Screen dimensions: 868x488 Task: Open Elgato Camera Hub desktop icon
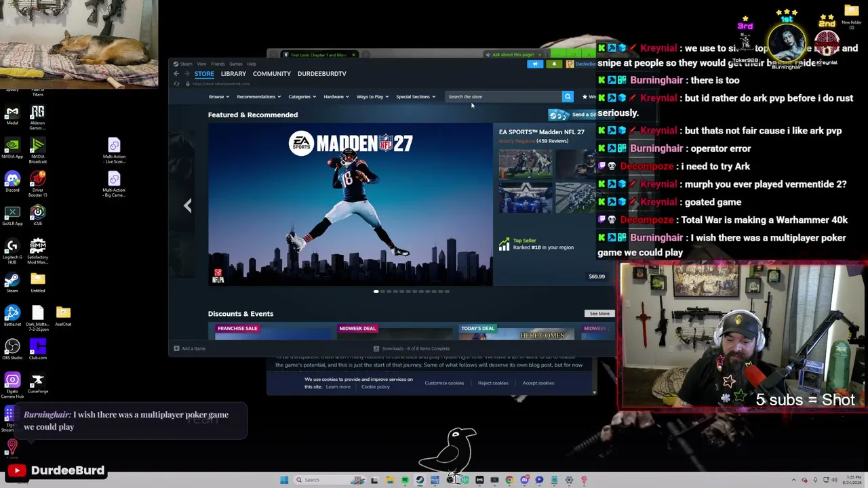coord(12,384)
